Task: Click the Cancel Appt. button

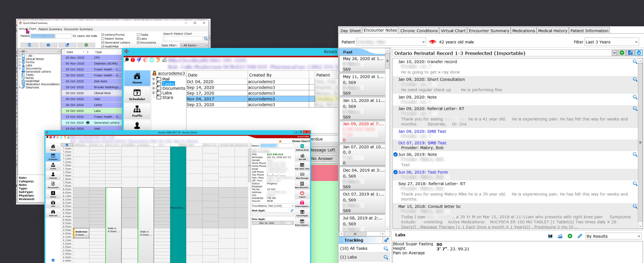Action: (302, 213)
